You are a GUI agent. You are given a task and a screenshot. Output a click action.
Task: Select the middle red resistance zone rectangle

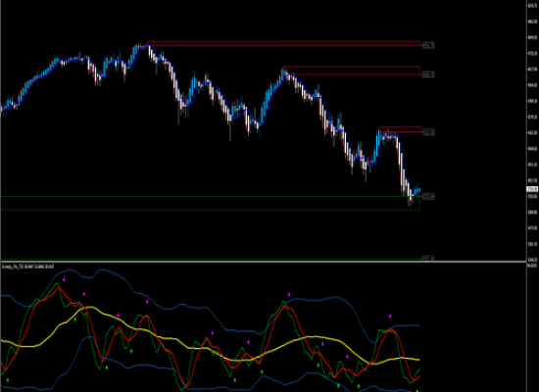pyautogui.click(x=351, y=71)
